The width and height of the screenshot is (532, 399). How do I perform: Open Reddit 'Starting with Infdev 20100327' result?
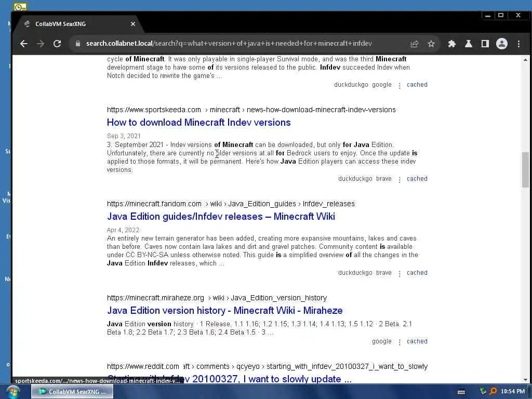tap(229, 379)
